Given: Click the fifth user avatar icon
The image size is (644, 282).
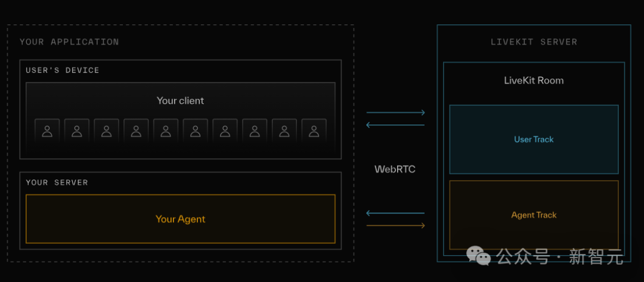Looking at the screenshot, I should pos(166,131).
